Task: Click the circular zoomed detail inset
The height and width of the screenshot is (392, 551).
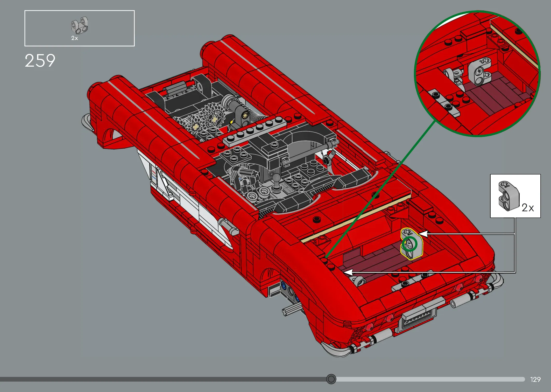Action: tap(477, 73)
